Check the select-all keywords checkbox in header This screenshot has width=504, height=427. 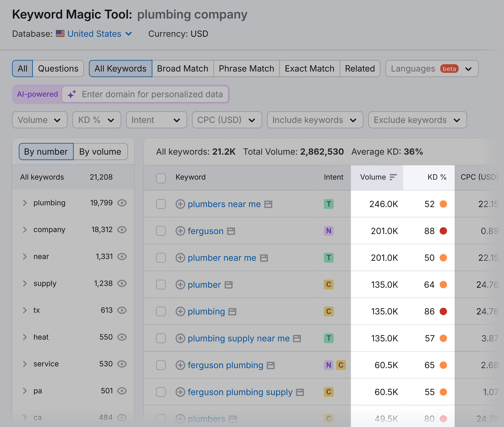click(161, 178)
